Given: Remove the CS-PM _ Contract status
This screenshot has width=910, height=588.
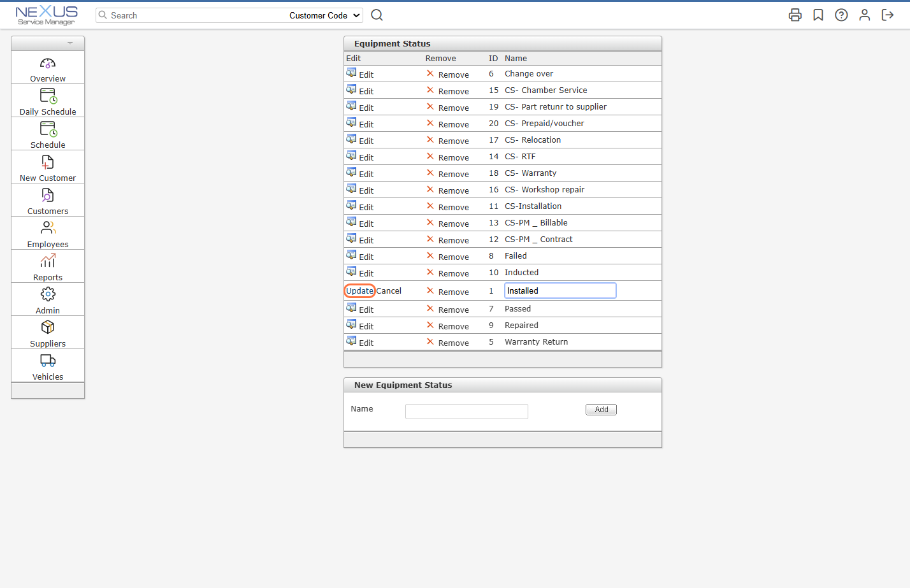Looking at the screenshot, I should coord(447,240).
